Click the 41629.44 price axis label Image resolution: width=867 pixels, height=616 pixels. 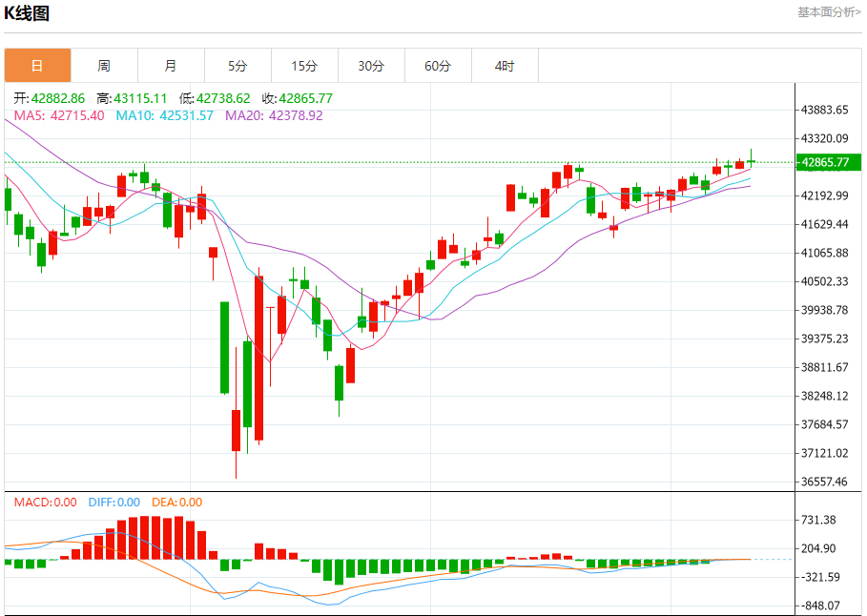[824, 224]
